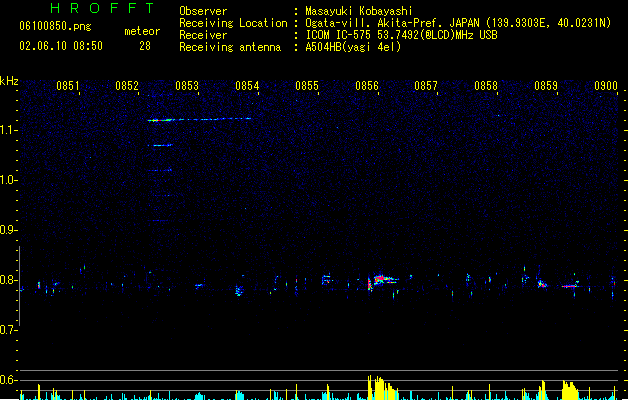Click the 0855 time marker
The image size is (629, 400).
pos(307,86)
